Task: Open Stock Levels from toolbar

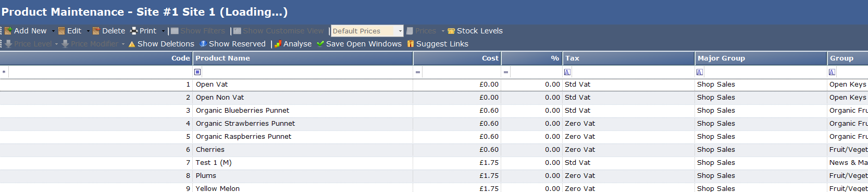Action: (x=475, y=31)
